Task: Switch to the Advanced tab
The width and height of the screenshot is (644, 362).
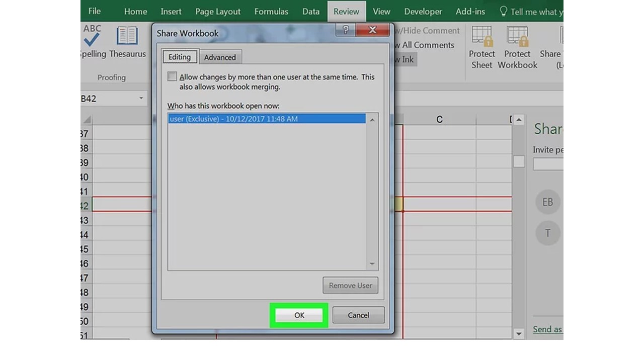Action: [x=220, y=57]
